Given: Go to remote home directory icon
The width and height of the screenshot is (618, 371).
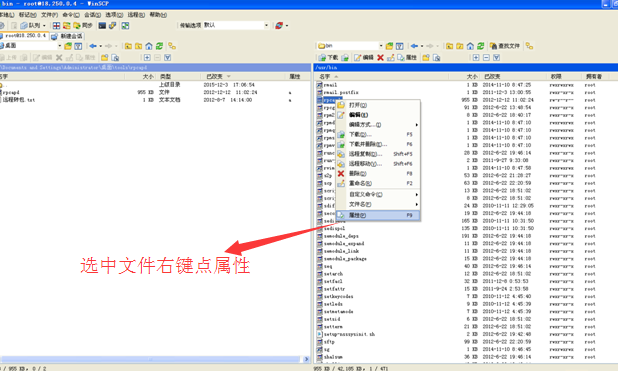Looking at the screenshot, I should tap(470, 46).
